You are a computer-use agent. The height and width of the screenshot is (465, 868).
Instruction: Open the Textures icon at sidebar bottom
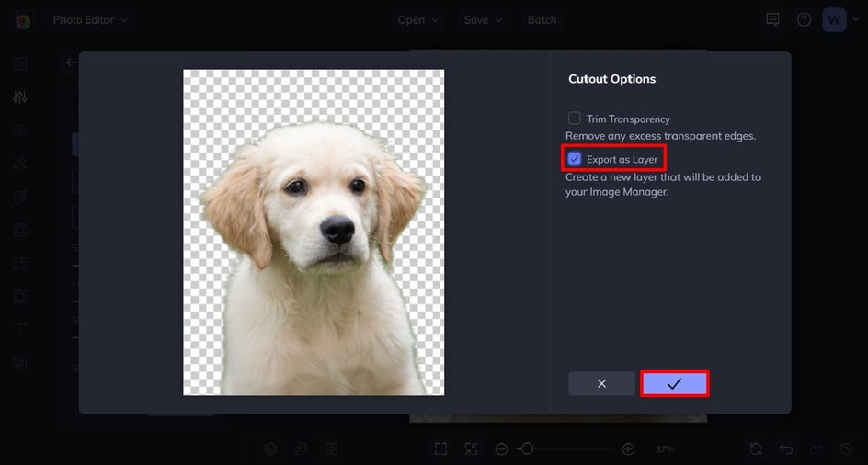pyautogui.click(x=20, y=363)
